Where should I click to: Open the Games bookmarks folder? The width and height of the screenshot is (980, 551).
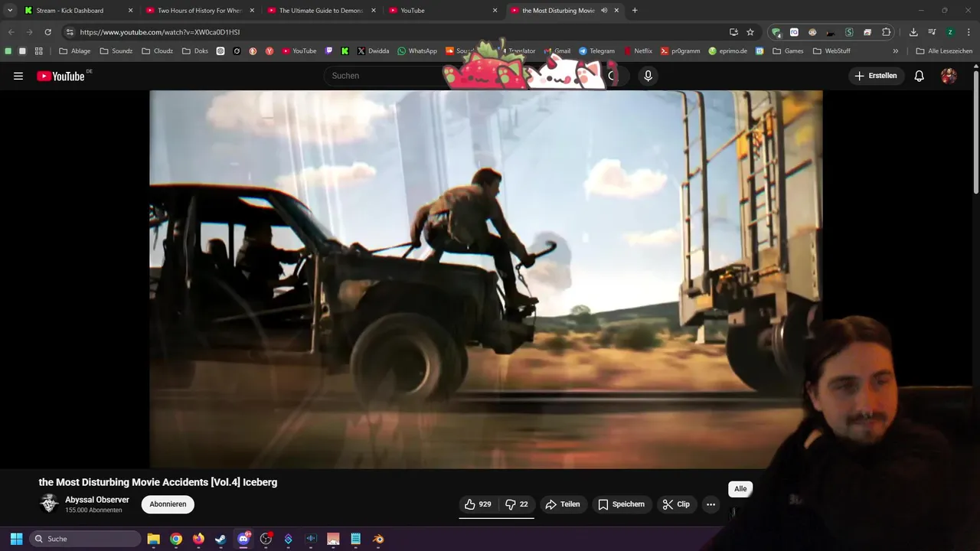pyautogui.click(x=788, y=51)
